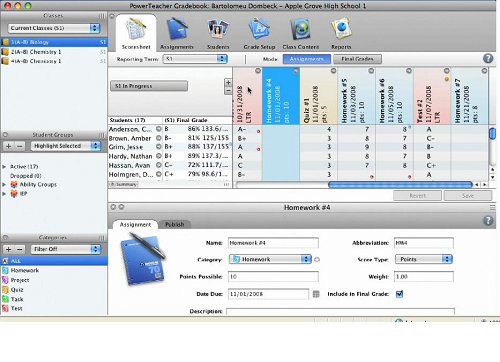This screenshot has width=500, height=362.
Task: Open Grade Setup toolbar icon
Action: 259,30
